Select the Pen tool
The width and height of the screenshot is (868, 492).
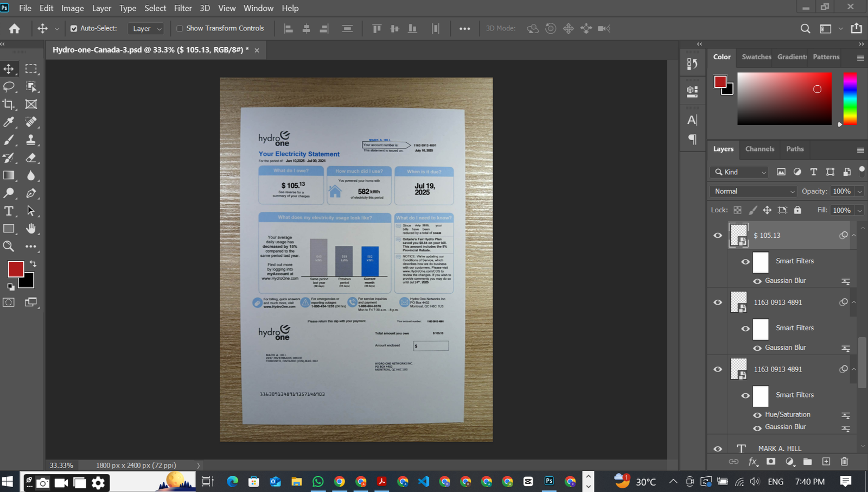[31, 193]
